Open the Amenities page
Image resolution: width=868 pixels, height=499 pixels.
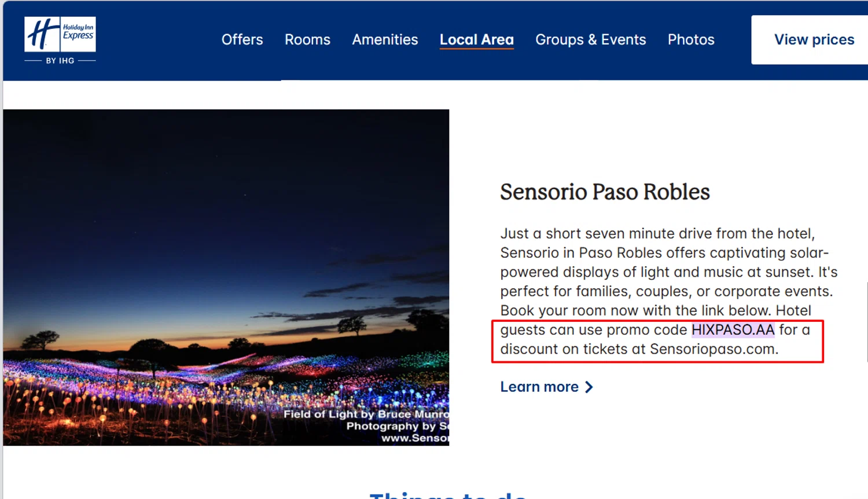[385, 39]
